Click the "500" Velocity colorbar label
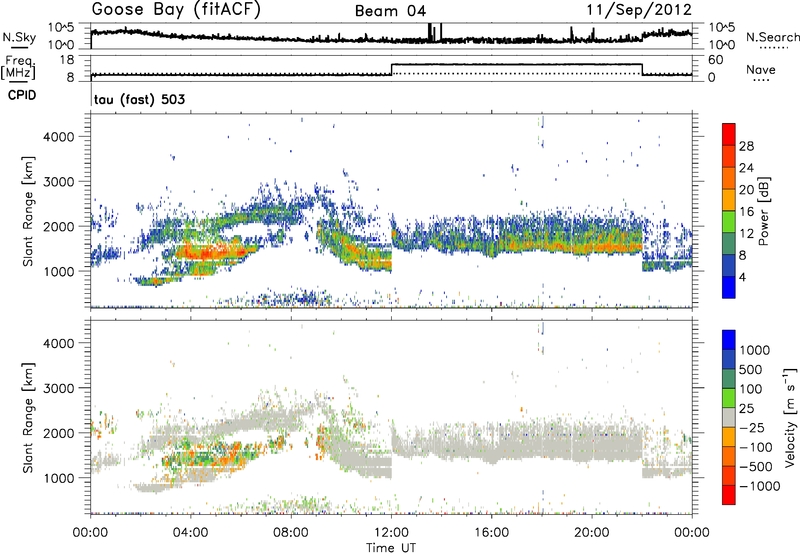The image size is (800, 554). click(751, 370)
